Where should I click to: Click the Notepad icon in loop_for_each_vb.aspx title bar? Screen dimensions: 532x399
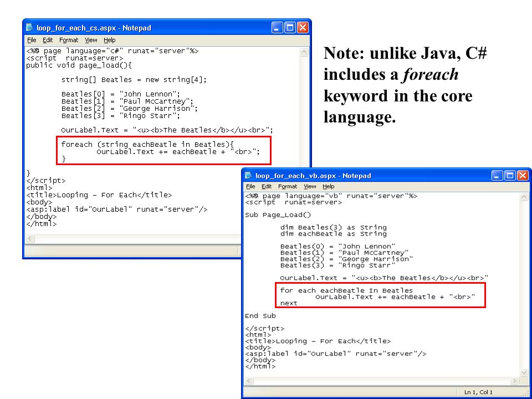click(x=249, y=176)
